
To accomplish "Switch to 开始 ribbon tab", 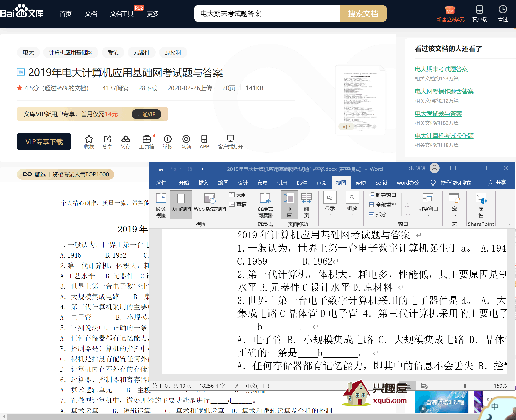I will point(184,183).
